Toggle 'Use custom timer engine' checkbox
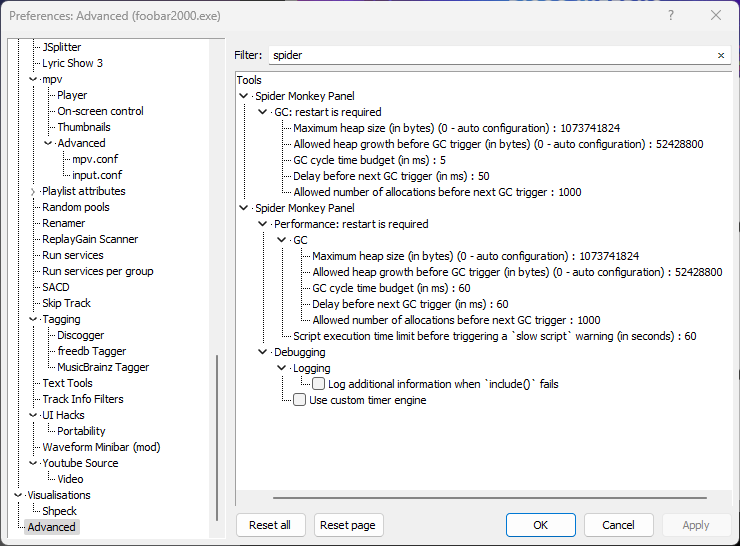Image resolution: width=740 pixels, height=546 pixels. pyautogui.click(x=300, y=400)
